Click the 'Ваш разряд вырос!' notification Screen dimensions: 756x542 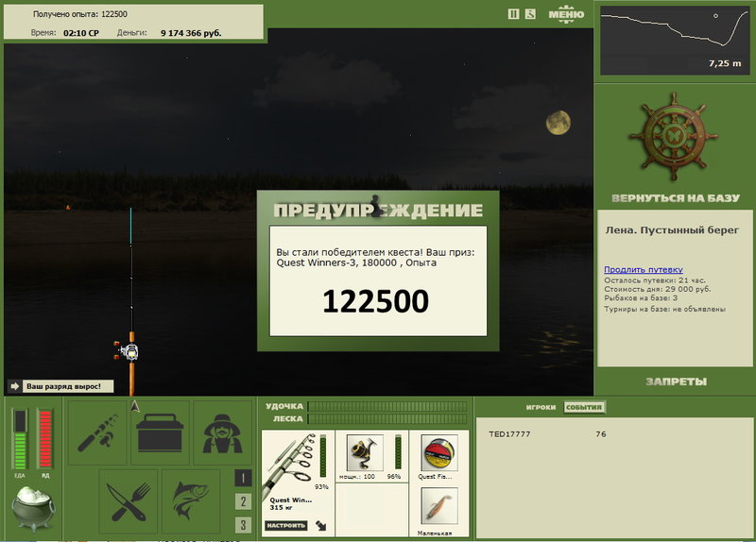[x=67, y=386]
